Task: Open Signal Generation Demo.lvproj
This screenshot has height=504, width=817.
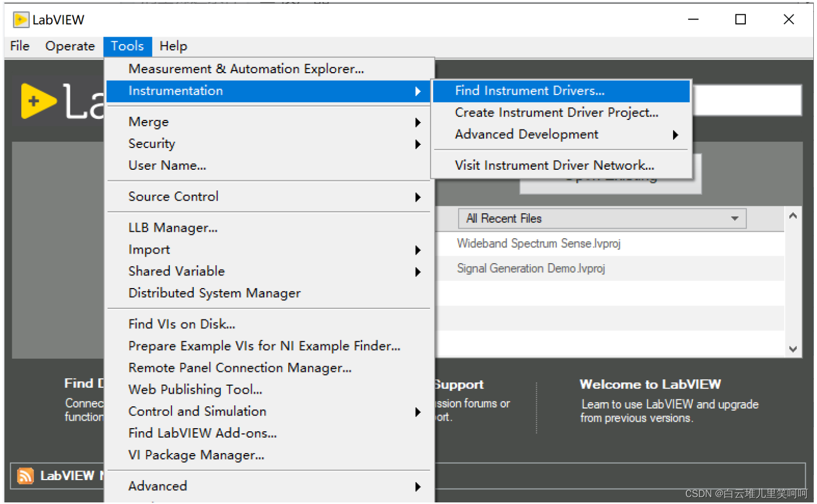Action: coord(531,268)
